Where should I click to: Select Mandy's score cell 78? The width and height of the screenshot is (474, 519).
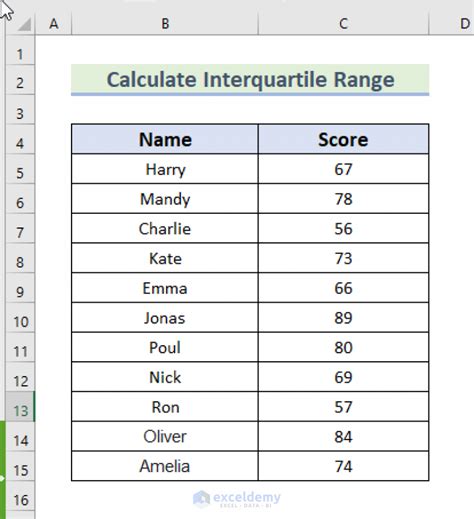click(x=343, y=199)
